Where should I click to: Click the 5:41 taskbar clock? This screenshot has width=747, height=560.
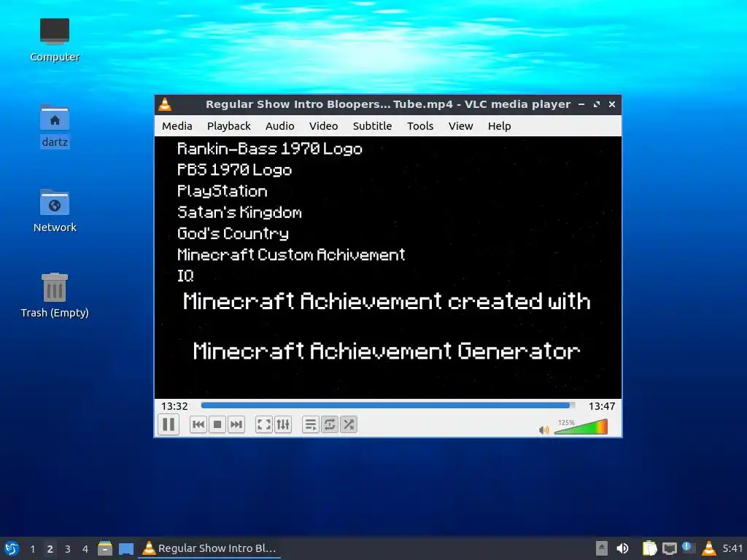pos(732,548)
